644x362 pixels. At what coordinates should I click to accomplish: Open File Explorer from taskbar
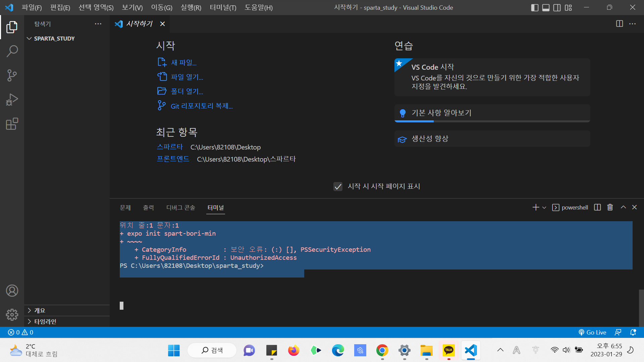pyautogui.click(x=426, y=350)
